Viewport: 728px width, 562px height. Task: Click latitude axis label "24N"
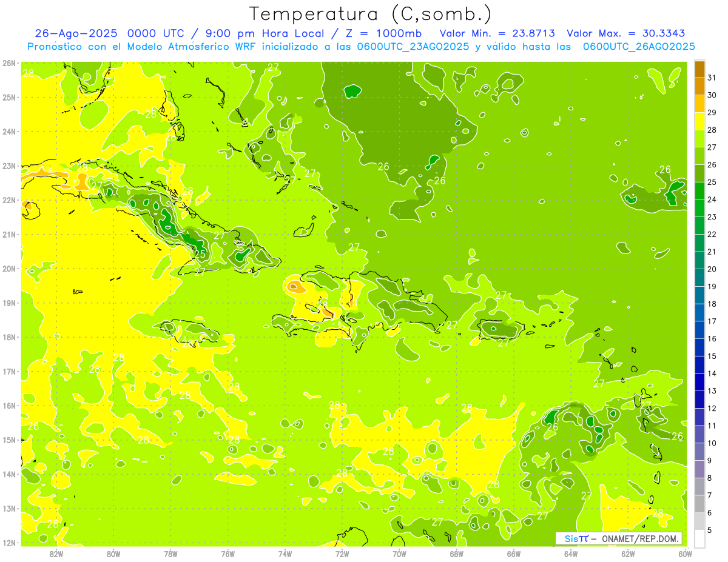[9, 132]
